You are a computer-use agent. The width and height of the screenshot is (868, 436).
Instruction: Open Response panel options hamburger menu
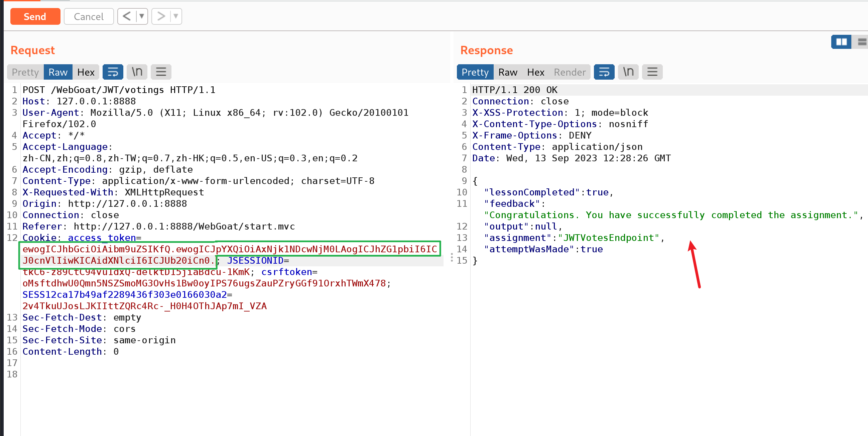coord(652,72)
